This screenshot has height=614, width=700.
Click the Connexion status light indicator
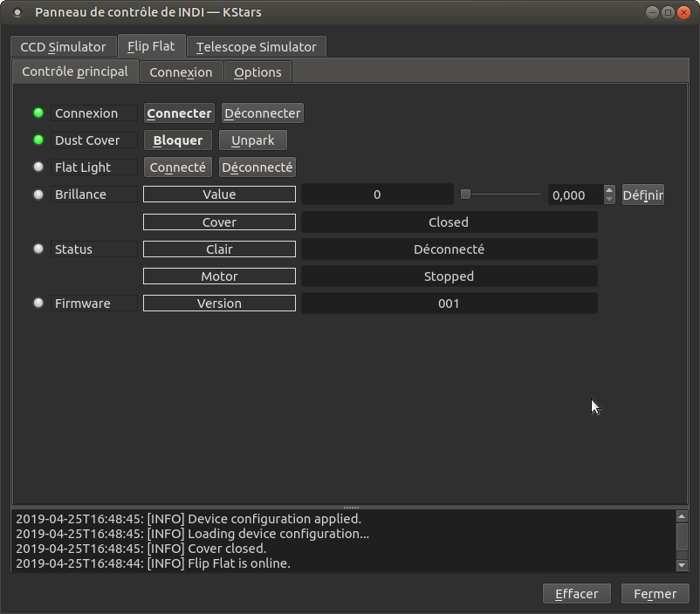tap(38, 113)
